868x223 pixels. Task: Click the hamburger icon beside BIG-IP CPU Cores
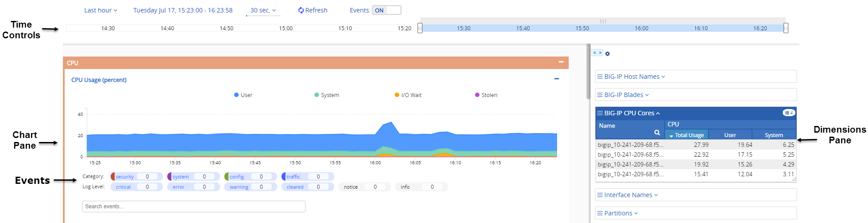pyautogui.click(x=600, y=113)
